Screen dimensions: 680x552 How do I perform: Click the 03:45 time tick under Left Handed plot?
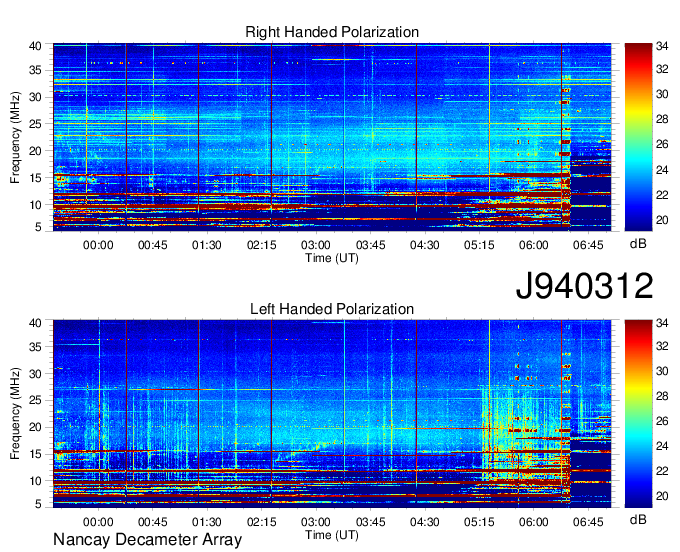(x=370, y=522)
